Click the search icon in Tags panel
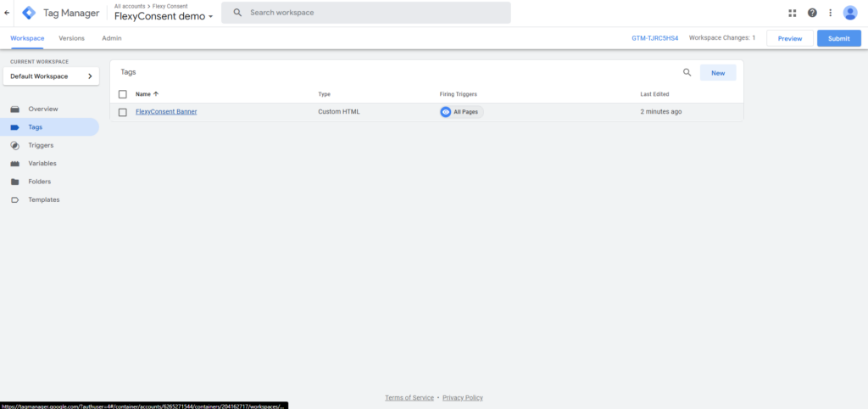This screenshot has height=409, width=868. pos(687,73)
